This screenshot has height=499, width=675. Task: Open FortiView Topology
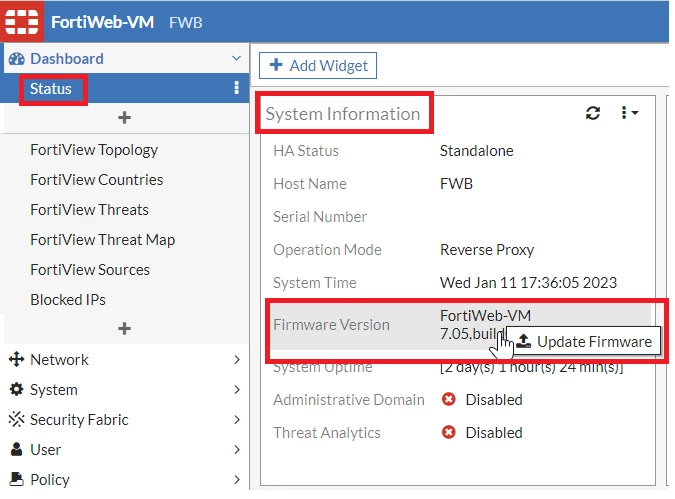tap(94, 150)
